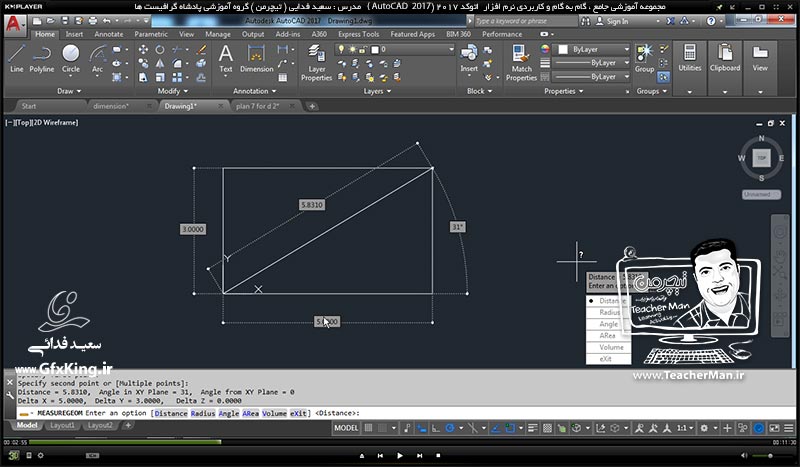Screen dimensions: 800x467
Task: Click the Explode tool icon
Action: (202, 63)
